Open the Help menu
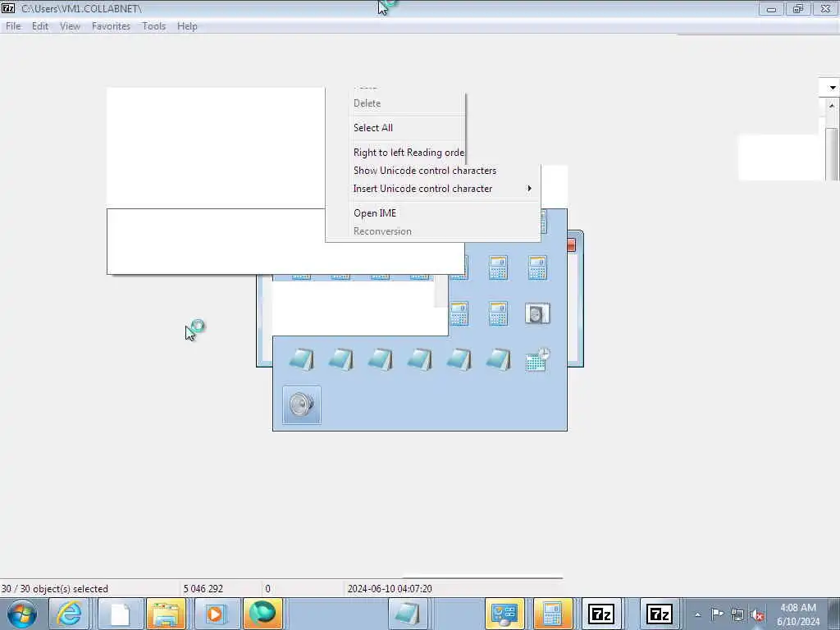This screenshot has width=840, height=630. tap(187, 26)
